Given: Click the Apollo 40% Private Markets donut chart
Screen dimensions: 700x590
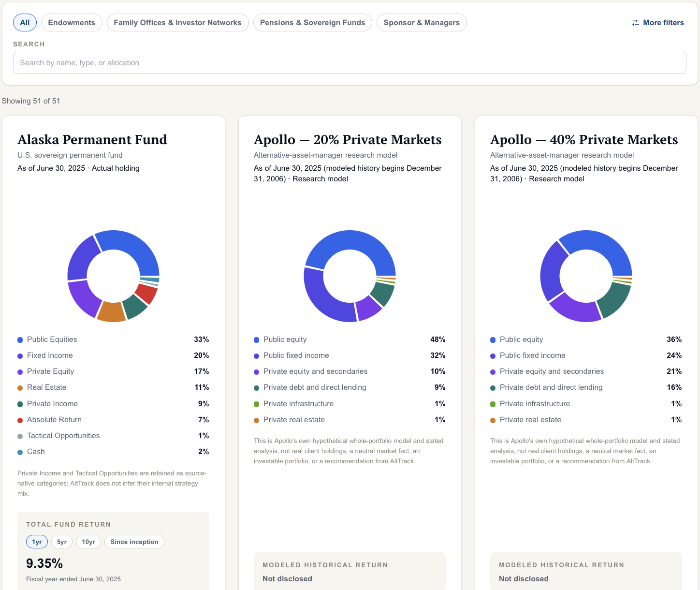Looking at the screenshot, I should click(586, 276).
